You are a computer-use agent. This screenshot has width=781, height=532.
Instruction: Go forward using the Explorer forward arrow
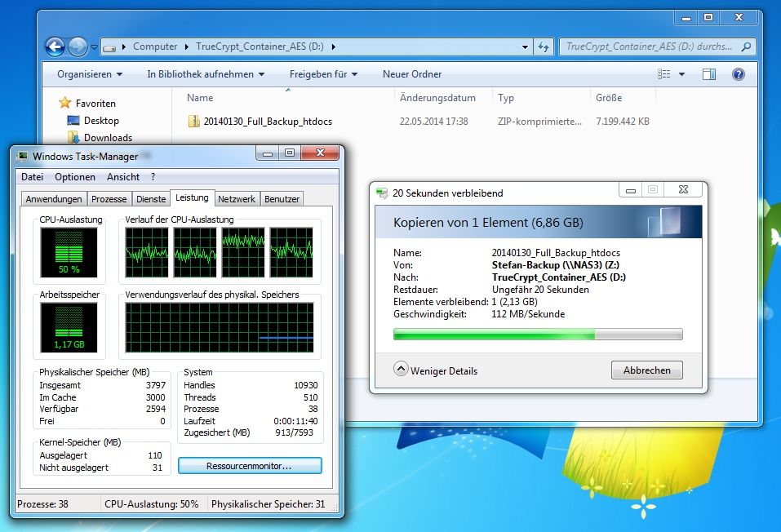78,47
